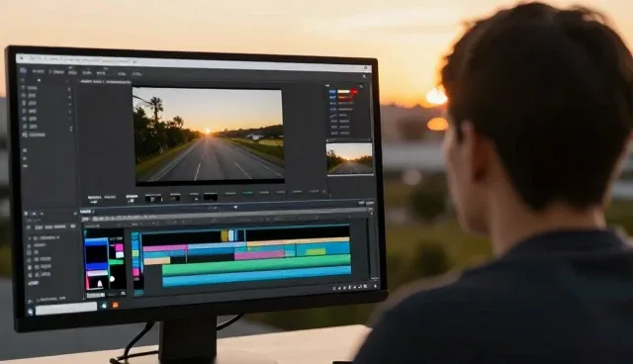Screen dimensions: 633x364
Task: Open the Windows Start button on the taskbar
Action: click(x=31, y=312)
